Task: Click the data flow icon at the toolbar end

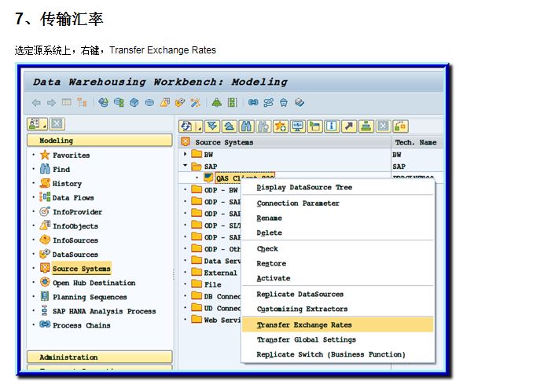Action: [x=400, y=126]
